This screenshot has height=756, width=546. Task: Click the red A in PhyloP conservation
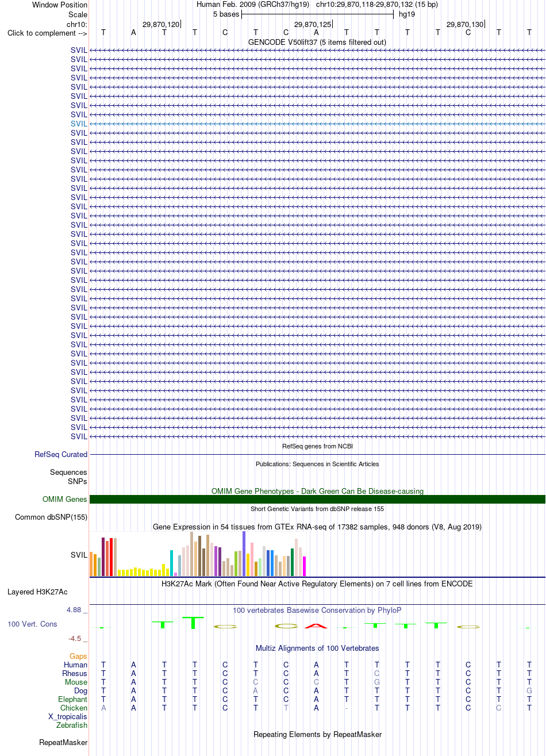click(316, 625)
